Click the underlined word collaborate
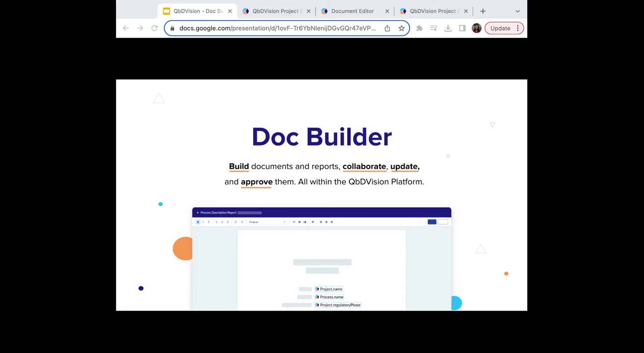Image resolution: width=644 pixels, height=353 pixels. (x=364, y=167)
